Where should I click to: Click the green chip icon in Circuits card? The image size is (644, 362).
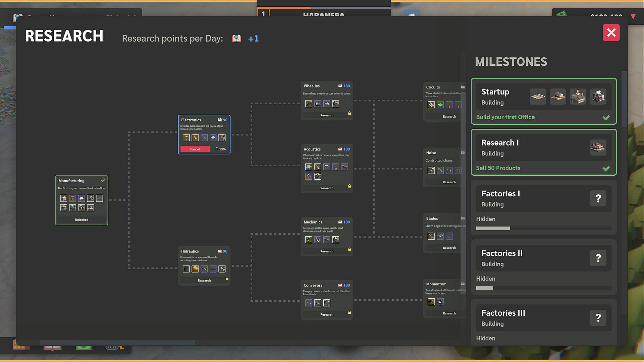pos(440,105)
